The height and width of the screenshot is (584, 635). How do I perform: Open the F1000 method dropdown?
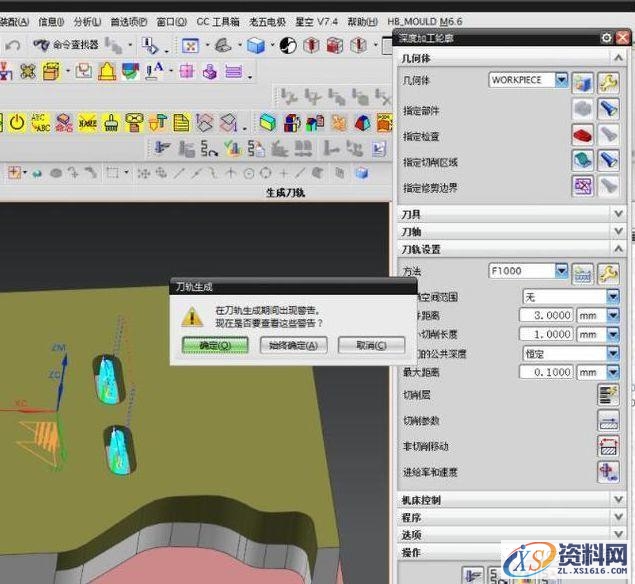561,271
